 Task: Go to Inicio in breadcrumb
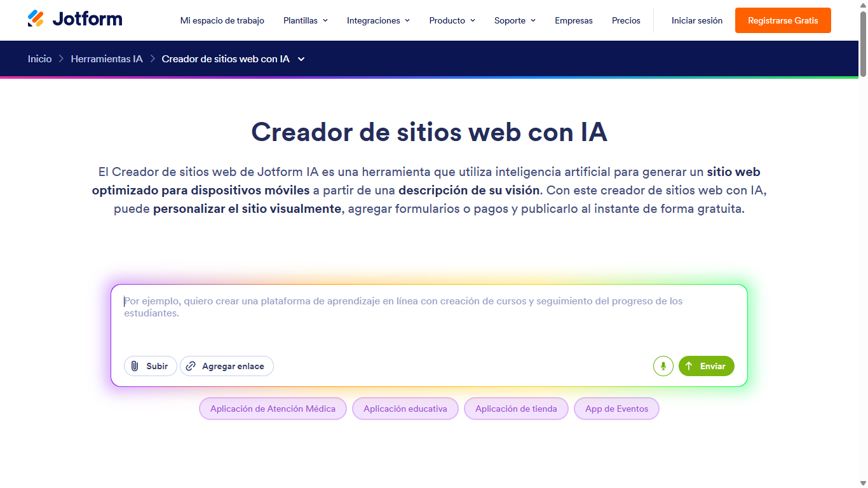[40, 58]
